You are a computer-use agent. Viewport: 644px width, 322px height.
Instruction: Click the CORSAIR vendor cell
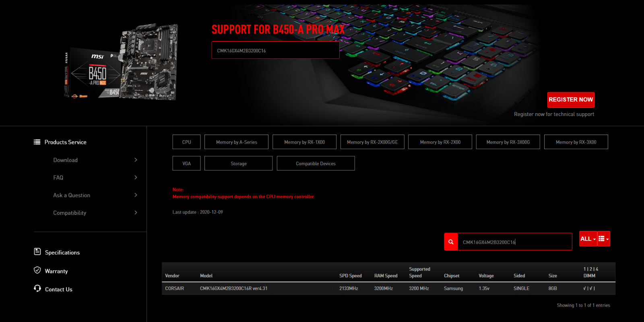pos(174,289)
